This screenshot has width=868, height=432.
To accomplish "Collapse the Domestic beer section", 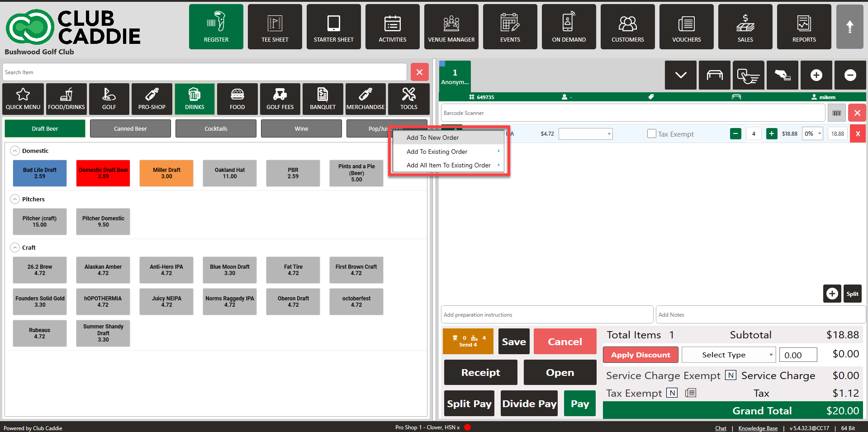I will (15, 151).
